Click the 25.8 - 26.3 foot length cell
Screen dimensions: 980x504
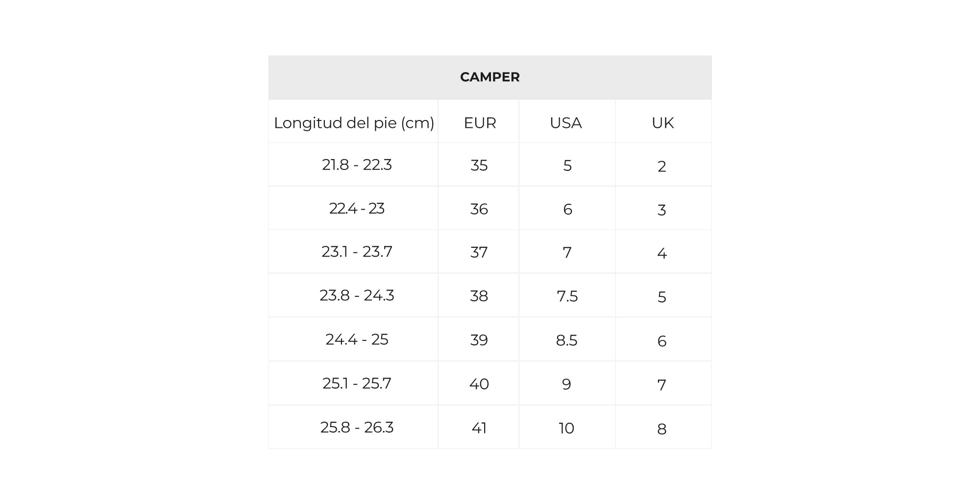353,427
